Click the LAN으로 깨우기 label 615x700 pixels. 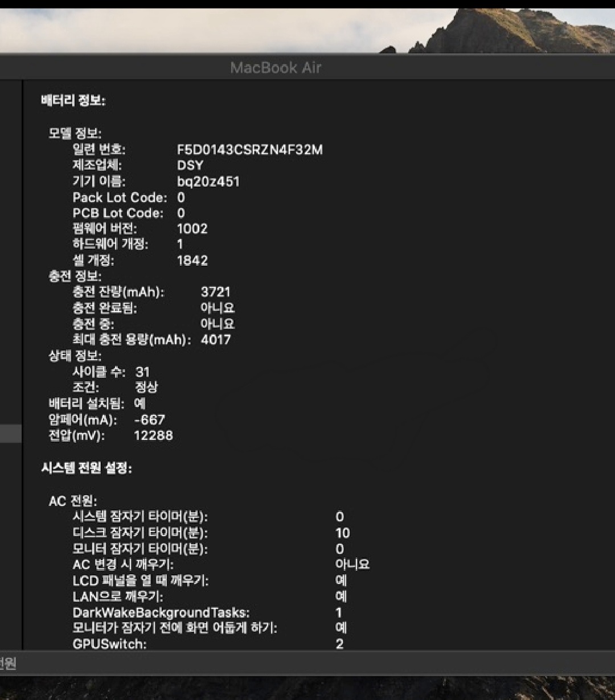[118, 596]
